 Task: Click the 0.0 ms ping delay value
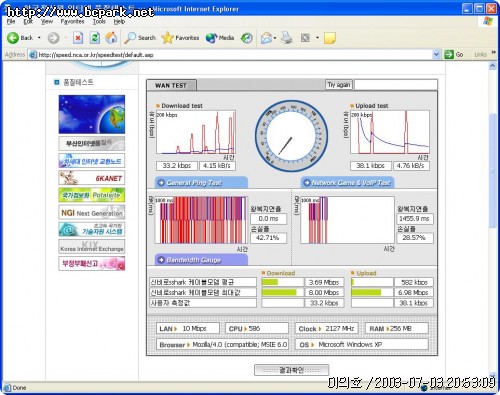point(268,219)
